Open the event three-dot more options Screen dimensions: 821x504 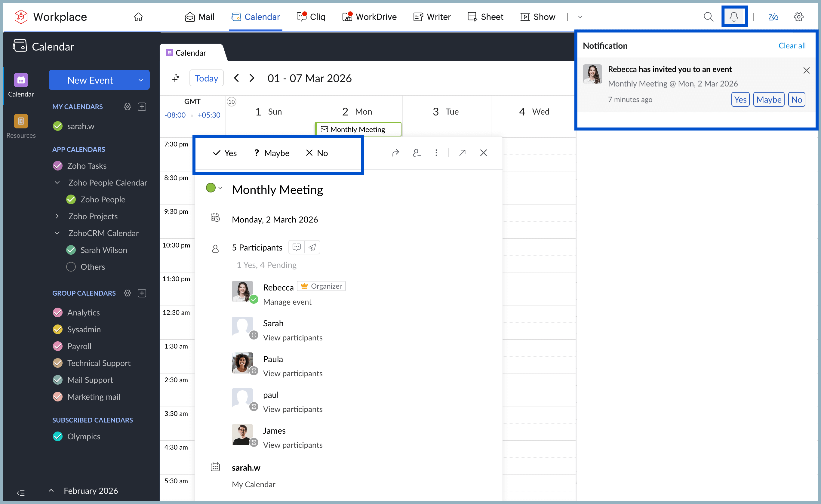point(436,153)
